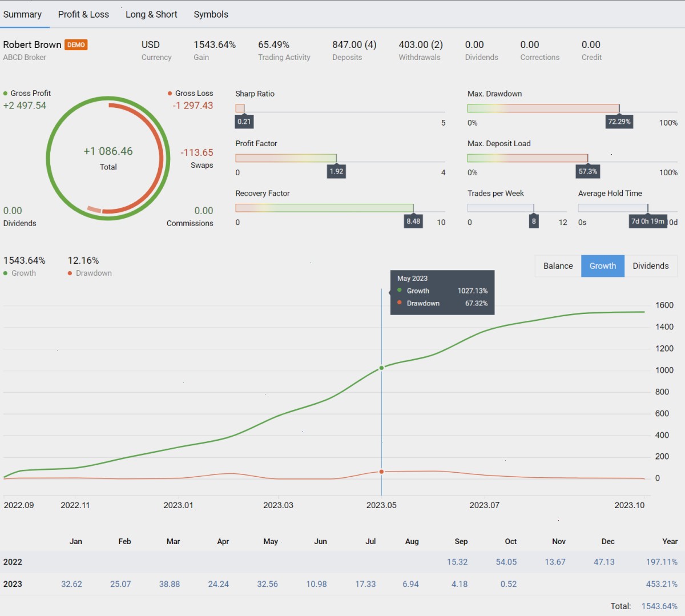Viewport: 685px width, 616px height.
Task: Click the Profit Factor 1.92 marker
Action: [x=336, y=171]
